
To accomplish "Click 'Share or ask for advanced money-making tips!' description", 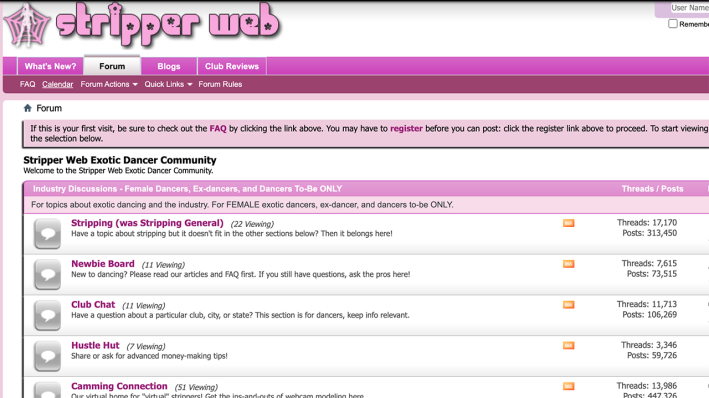I will (149, 356).
